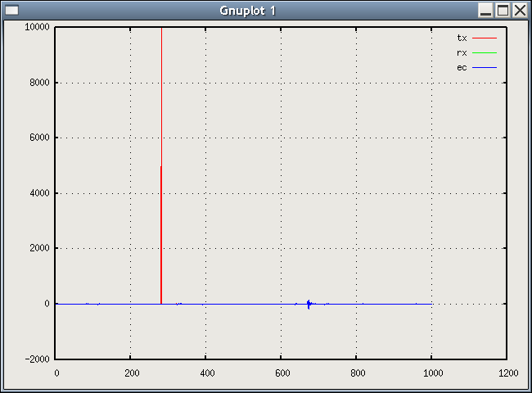Click the rx legend label
532x393 pixels.
(x=462, y=53)
